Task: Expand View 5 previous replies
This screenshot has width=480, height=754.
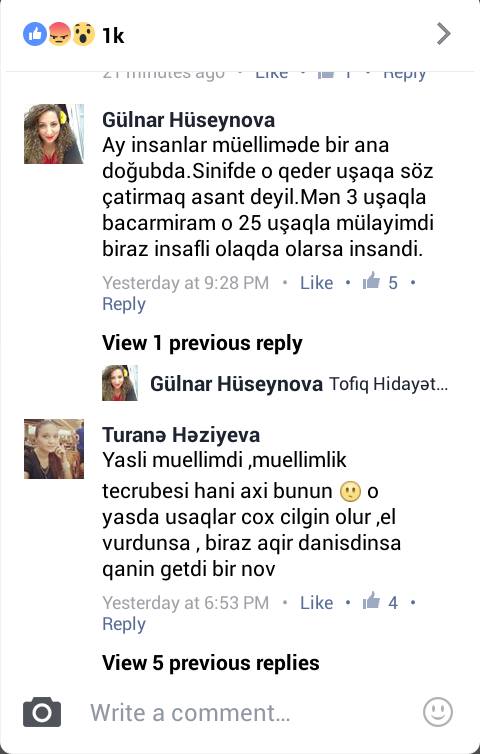Action: [211, 663]
